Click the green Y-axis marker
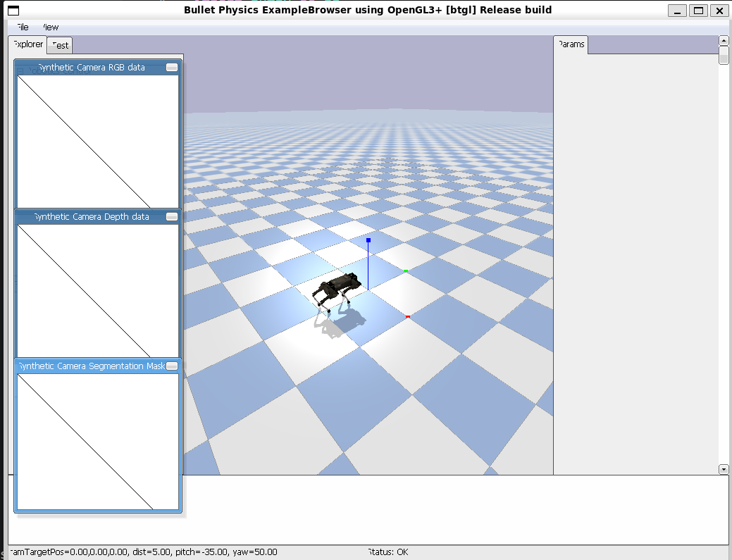This screenshot has width=732, height=560. point(406,270)
